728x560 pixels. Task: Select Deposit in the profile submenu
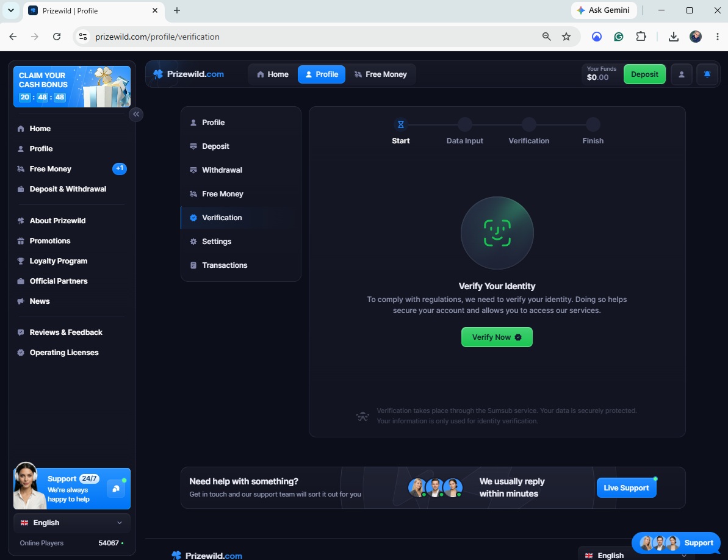pos(240,146)
